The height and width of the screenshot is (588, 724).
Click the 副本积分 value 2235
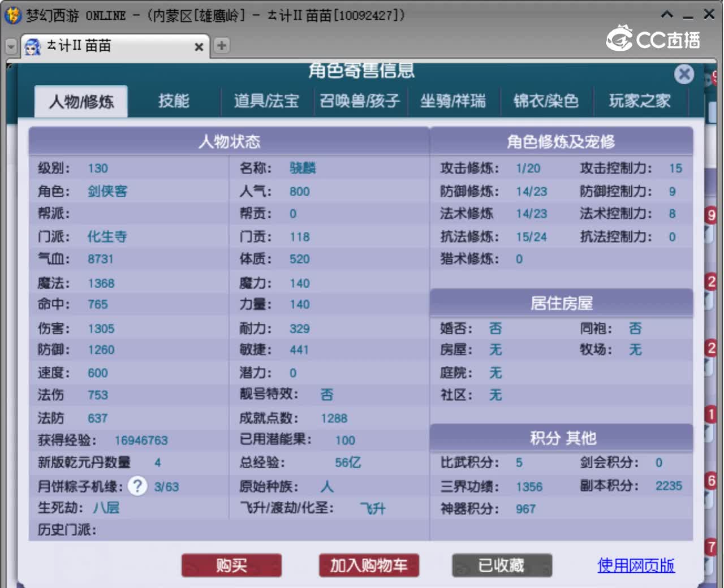(x=669, y=486)
